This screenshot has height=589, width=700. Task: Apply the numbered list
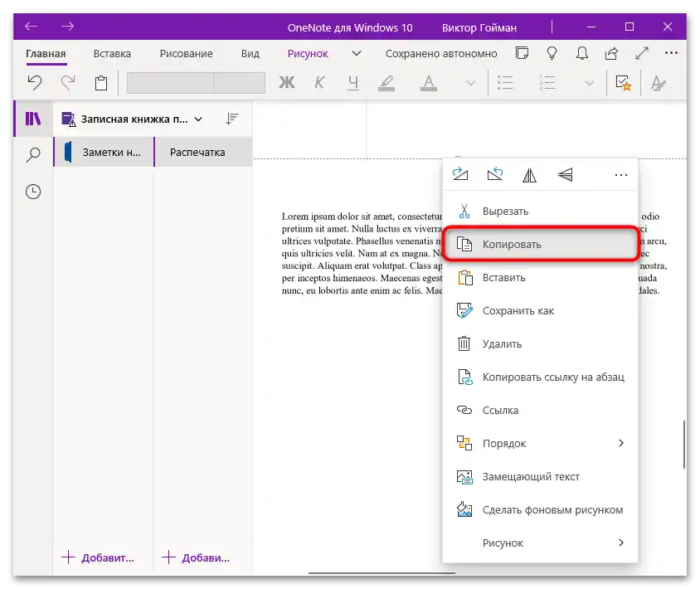(547, 83)
